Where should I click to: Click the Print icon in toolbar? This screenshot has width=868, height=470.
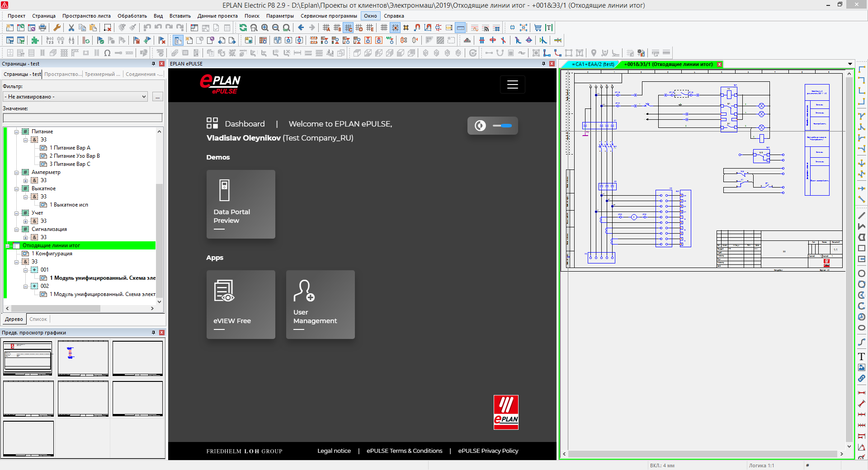(42, 28)
